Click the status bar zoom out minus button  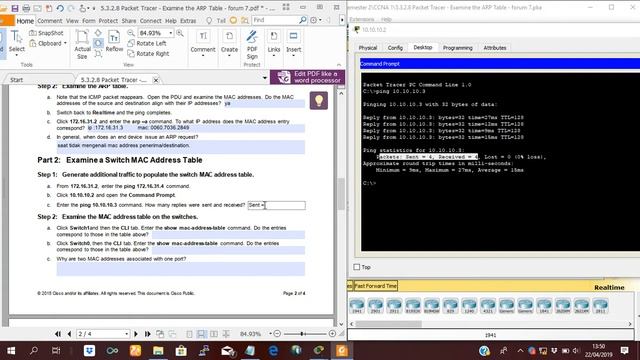(x=277, y=334)
